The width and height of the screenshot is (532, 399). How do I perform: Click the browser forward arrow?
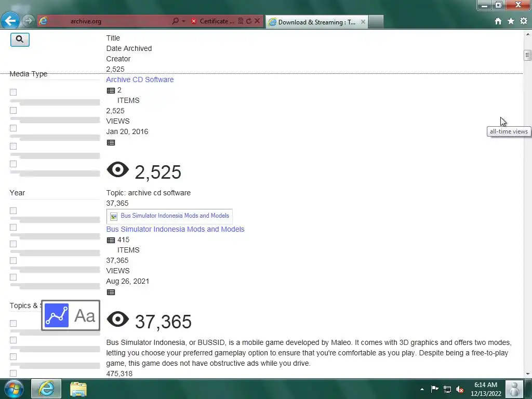[29, 21]
